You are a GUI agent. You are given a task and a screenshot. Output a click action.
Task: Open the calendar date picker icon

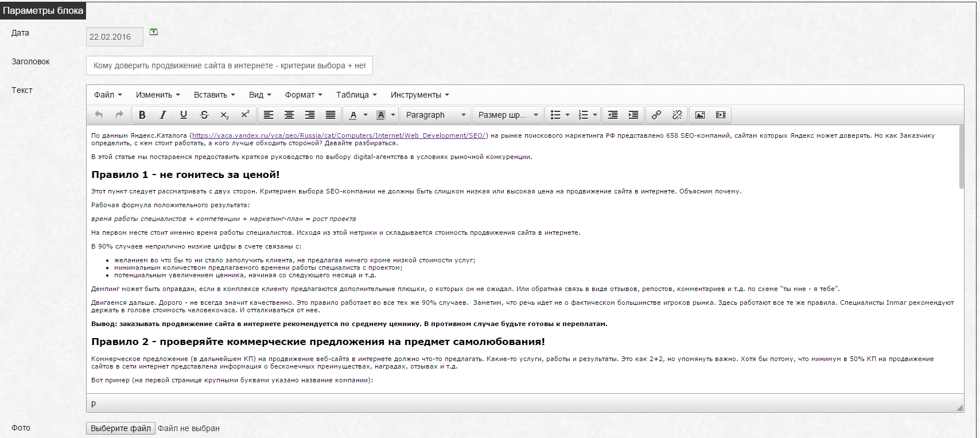click(x=154, y=32)
